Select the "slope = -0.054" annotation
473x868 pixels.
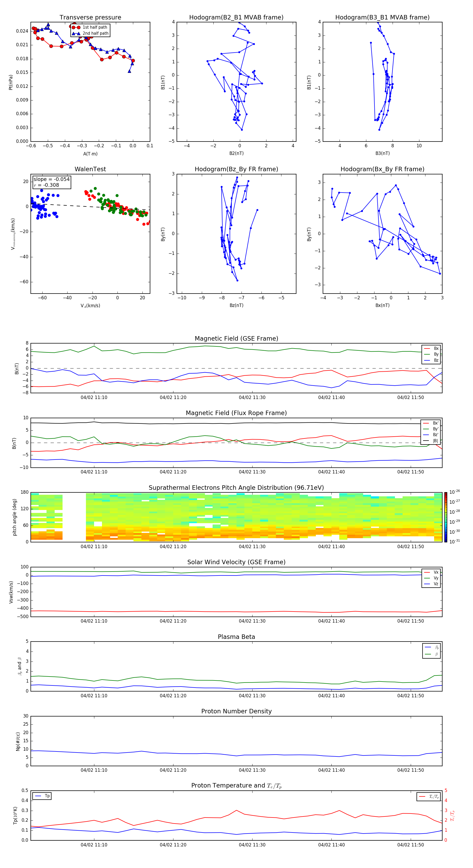52,179
